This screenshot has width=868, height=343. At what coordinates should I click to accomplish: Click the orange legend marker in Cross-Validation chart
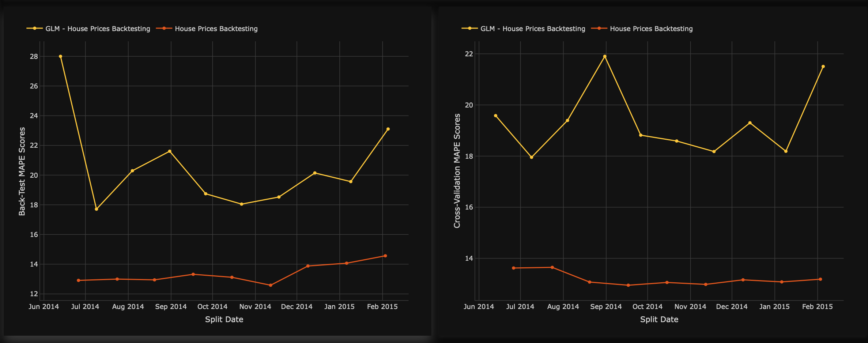(x=599, y=28)
